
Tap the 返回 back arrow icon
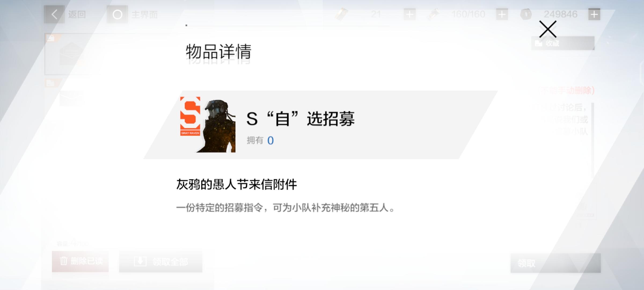click(54, 14)
